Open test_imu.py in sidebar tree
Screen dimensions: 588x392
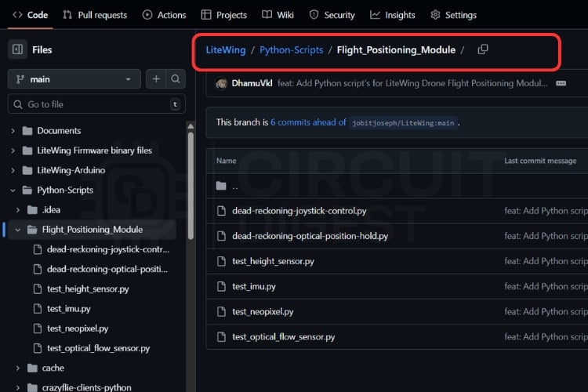coord(69,309)
